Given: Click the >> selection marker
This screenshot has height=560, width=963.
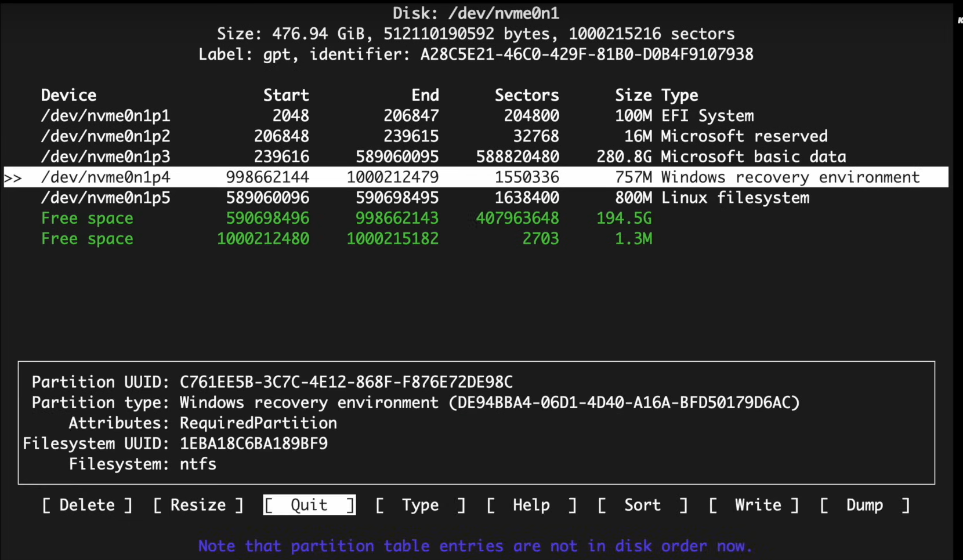Looking at the screenshot, I should pyautogui.click(x=13, y=177).
